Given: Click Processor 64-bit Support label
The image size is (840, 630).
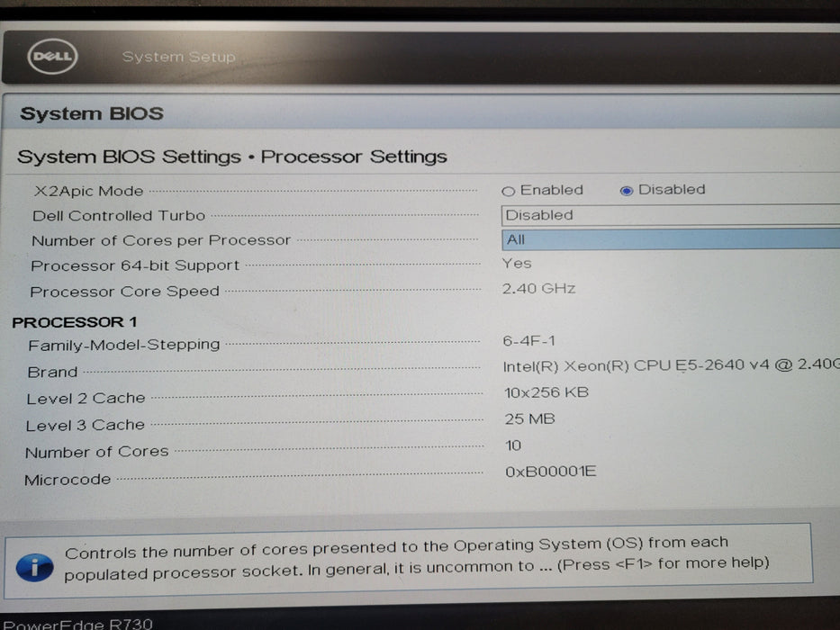Looking at the screenshot, I should point(135,265).
